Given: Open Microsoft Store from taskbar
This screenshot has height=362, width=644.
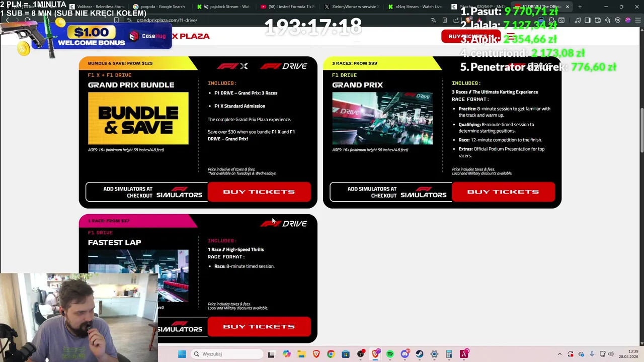Looking at the screenshot, I should coord(345,354).
